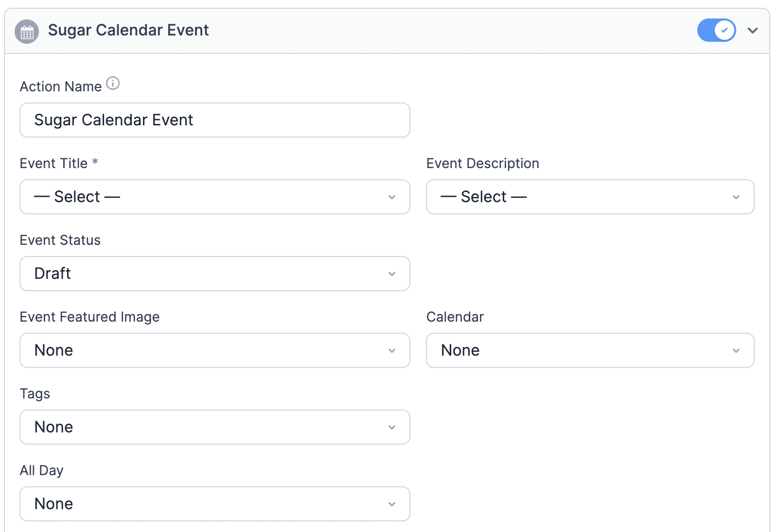The height and width of the screenshot is (532, 778).
Task: Open the Event Status dropdown showing Draft
Action: pyautogui.click(x=214, y=274)
